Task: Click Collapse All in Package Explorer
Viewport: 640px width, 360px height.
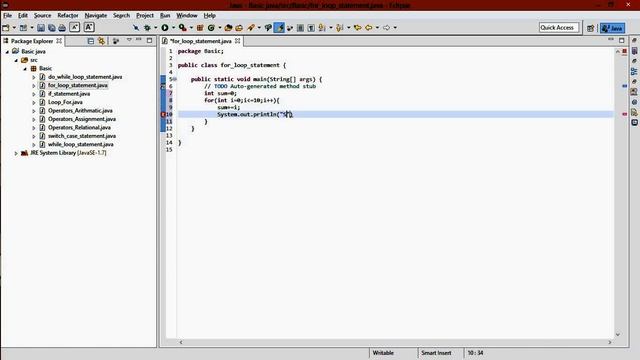Action: tap(91, 41)
